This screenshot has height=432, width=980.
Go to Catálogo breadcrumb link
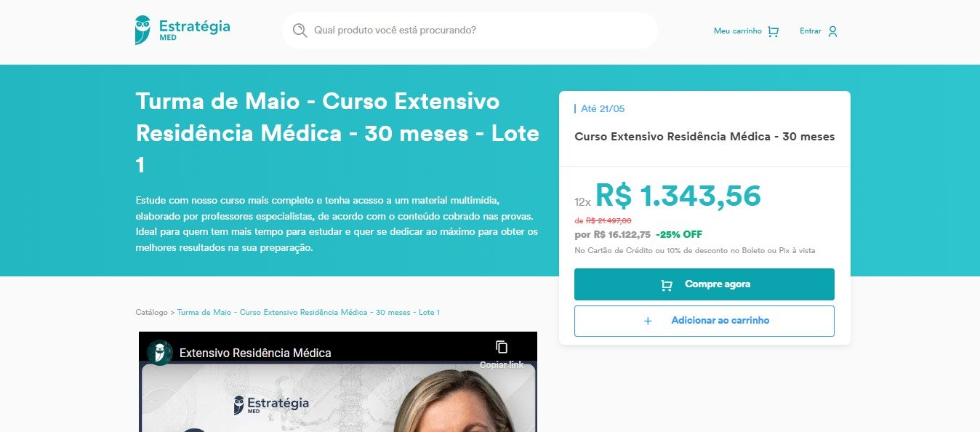pos(151,312)
